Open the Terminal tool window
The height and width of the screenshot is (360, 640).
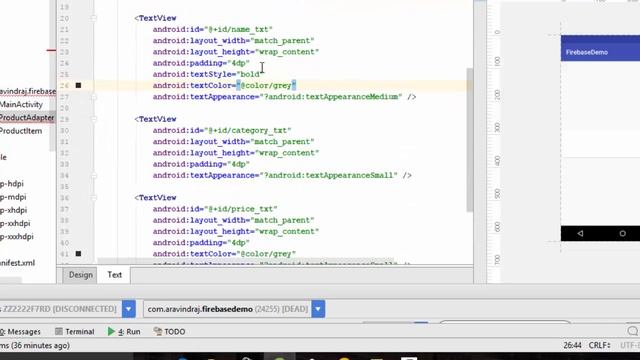[74, 331]
